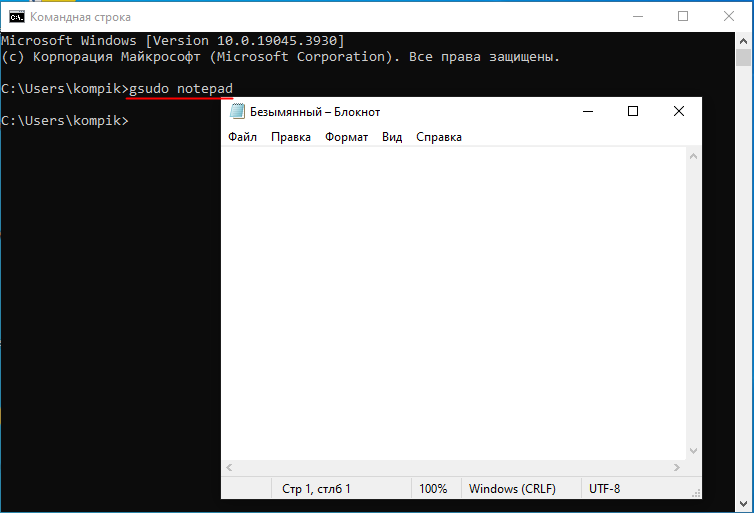Screen dimensions: 754x513
Task: Click the command prompt scrollbar thumb
Action: coord(743,57)
